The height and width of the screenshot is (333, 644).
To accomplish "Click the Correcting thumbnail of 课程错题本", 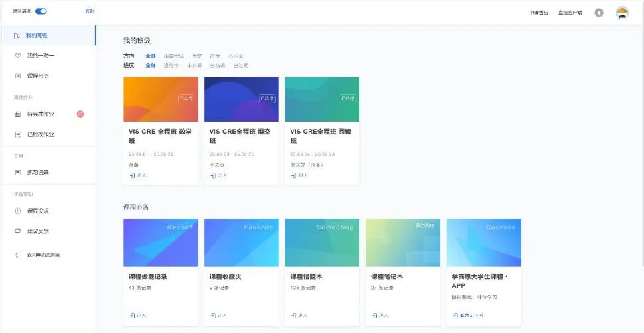I will (322, 243).
